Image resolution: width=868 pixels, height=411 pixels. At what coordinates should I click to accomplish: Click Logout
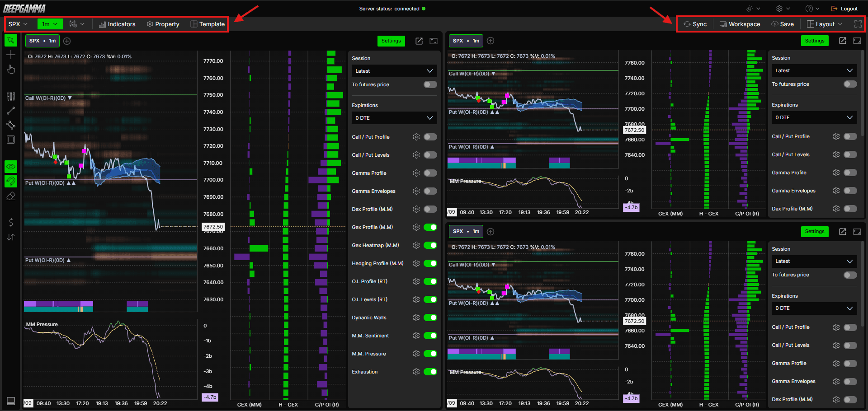(x=844, y=9)
